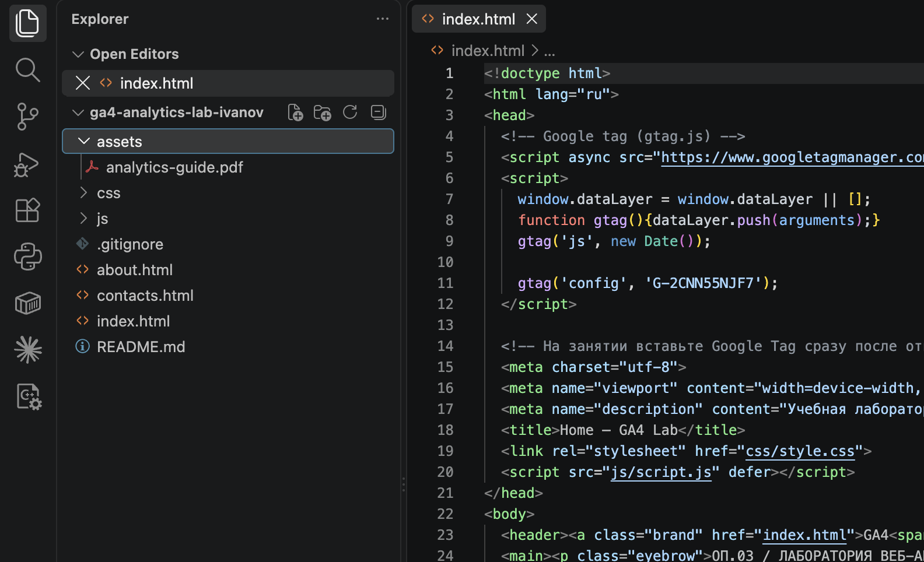Expand the css folder
Viewport: 924px width, 562px height.
coord(84,193)
